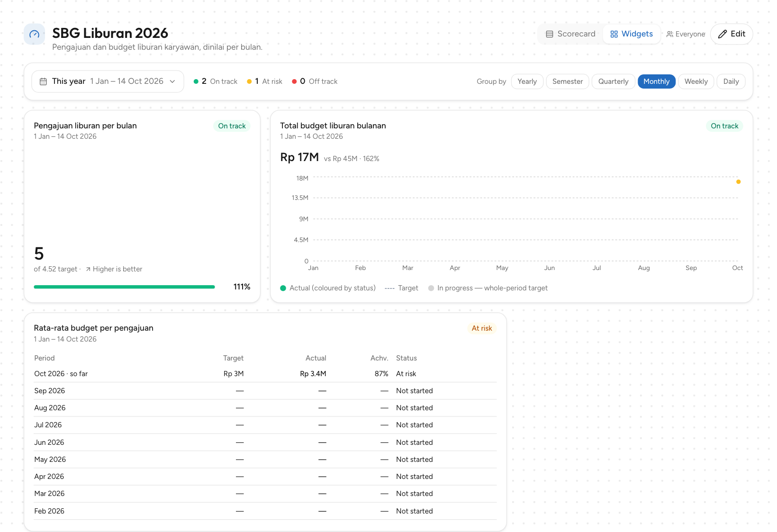
Task: Click the calendar icon in date range
Action: pyautogui.click(x=43, y=81)
